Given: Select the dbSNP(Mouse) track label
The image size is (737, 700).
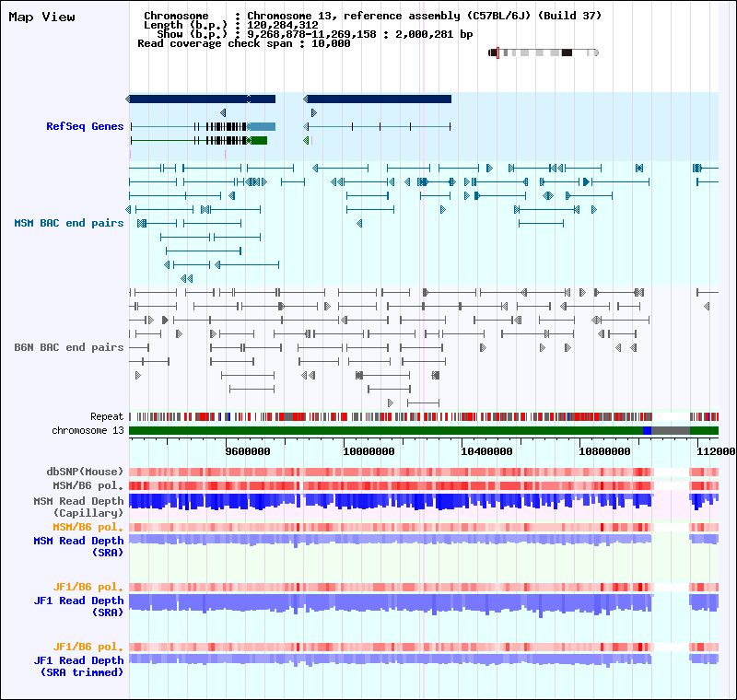Looking at the screenshot, I should (x=85, y=472).
